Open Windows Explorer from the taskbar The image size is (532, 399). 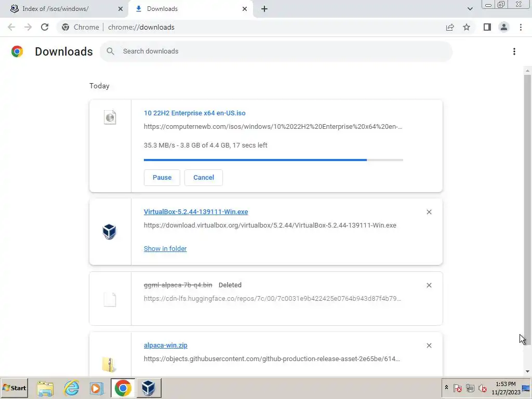[x=45, y=388]
